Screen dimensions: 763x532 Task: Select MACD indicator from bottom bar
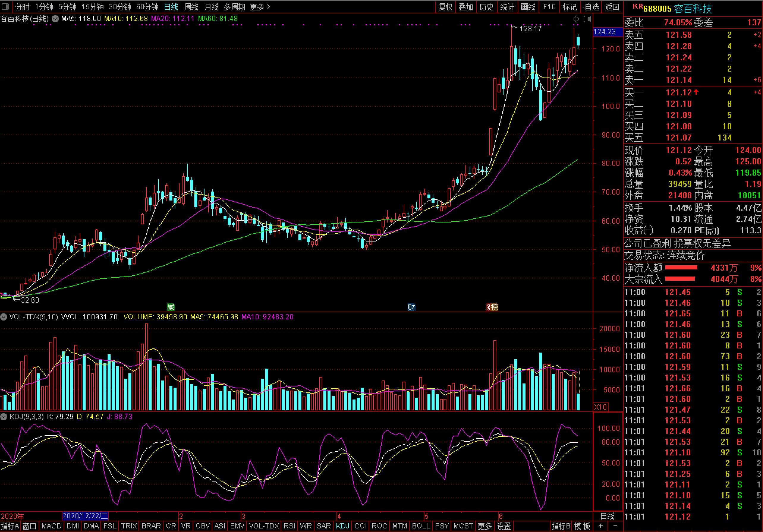(x=51, y=526)
